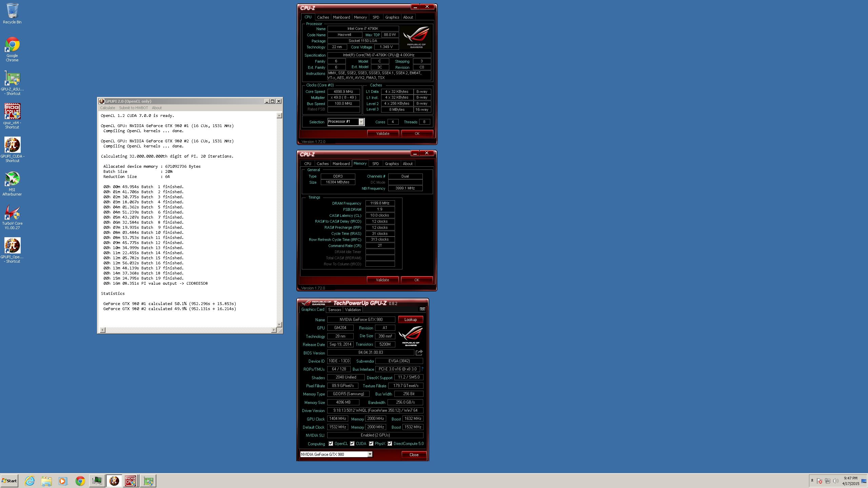Select GPUPI_CUDA shortcut on desktop
This screenshot has height=488, width=868.
[12, 150]
